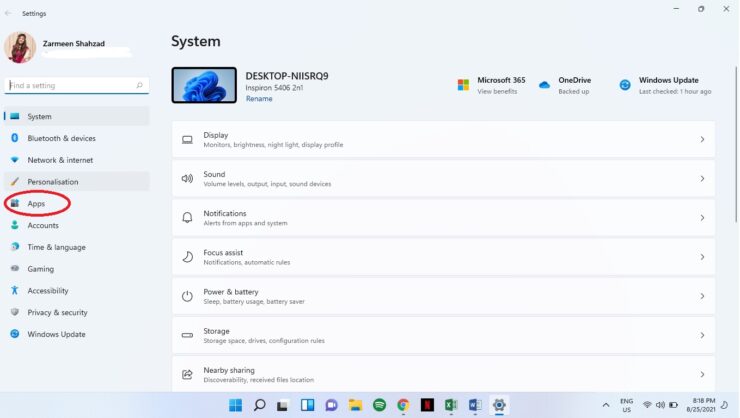
Task: Expand the Display row chevron
Action: [x=702, y=140]
